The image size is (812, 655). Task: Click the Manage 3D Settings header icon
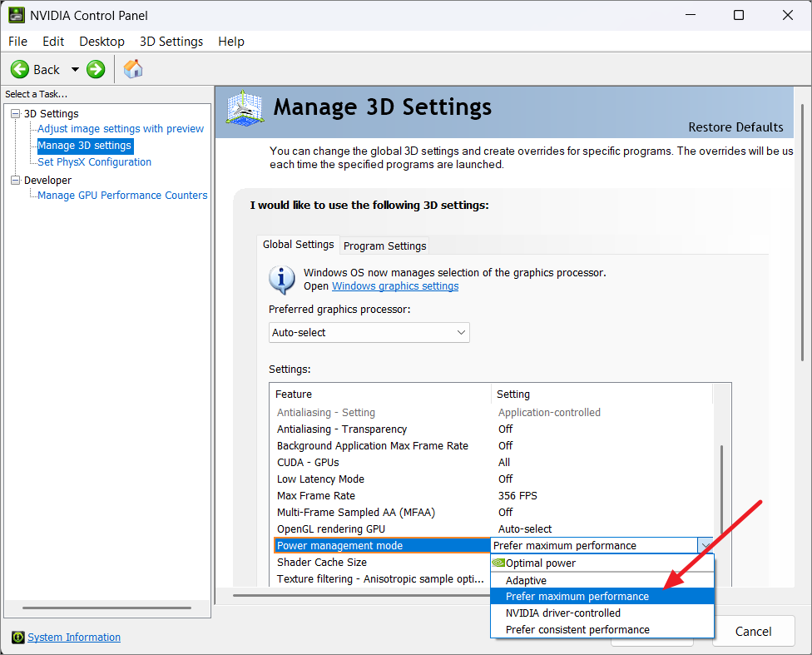(x=245, y=108)
